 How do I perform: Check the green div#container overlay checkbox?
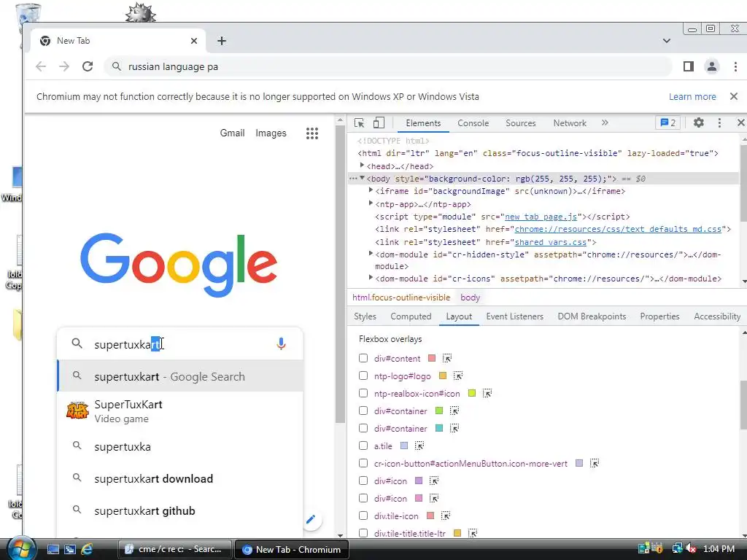tap(363, 411)
